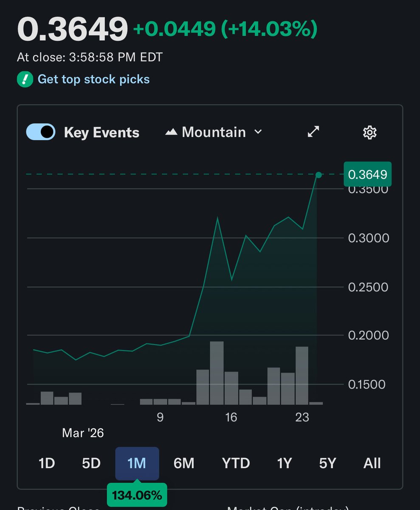Click the +0.0449 (+14.03%) change text
Viewport: 420px width, 510px height.
point(226,29)
